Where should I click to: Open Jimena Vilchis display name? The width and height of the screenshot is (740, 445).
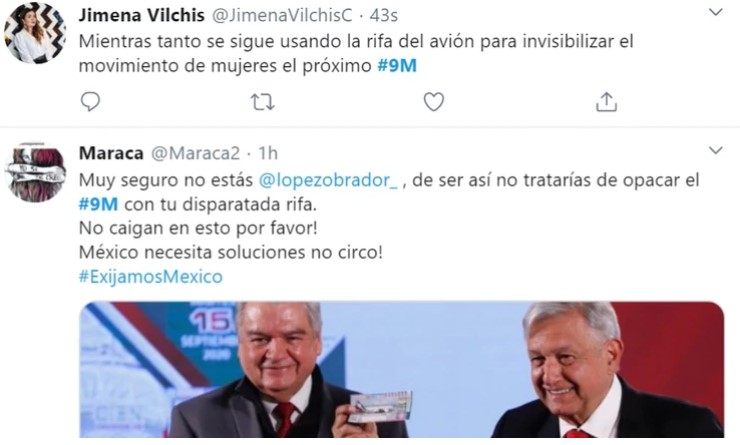click(142, 15)
